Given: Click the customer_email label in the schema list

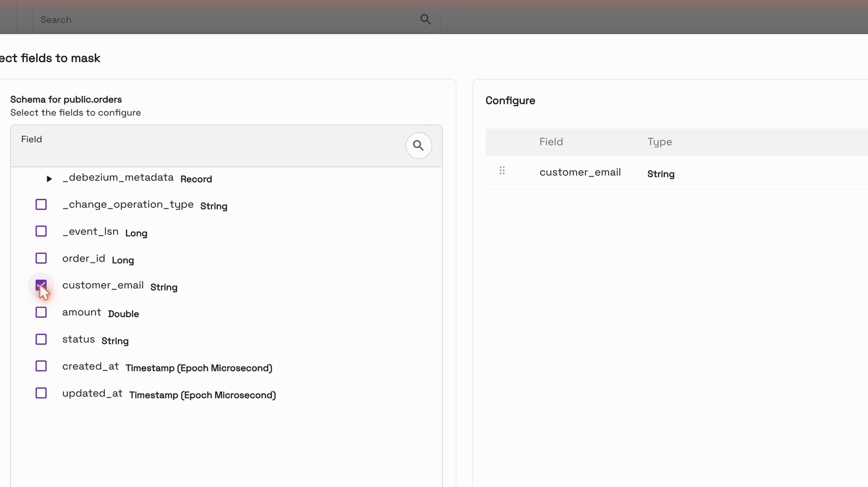Looking at the screenshot, I should [x=103, y=285].
